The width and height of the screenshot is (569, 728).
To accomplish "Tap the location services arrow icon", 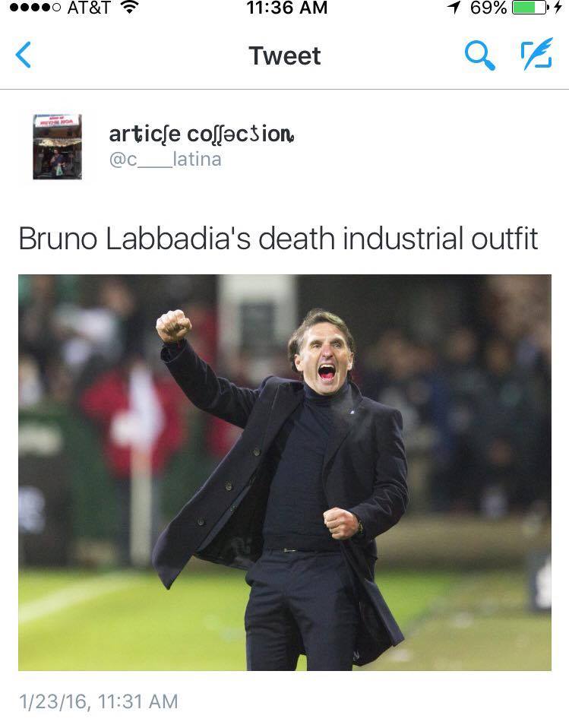I will tap(454, 7).
